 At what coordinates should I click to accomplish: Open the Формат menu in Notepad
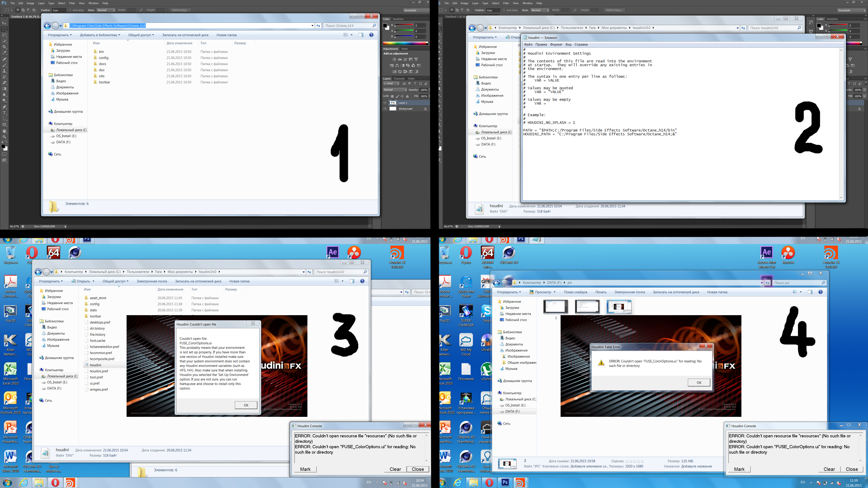[556, 45]
